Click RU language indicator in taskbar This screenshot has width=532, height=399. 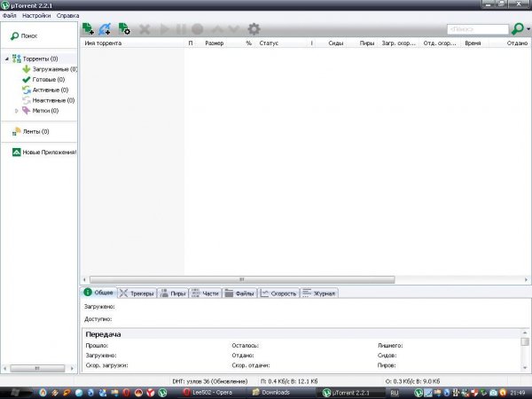394,393
